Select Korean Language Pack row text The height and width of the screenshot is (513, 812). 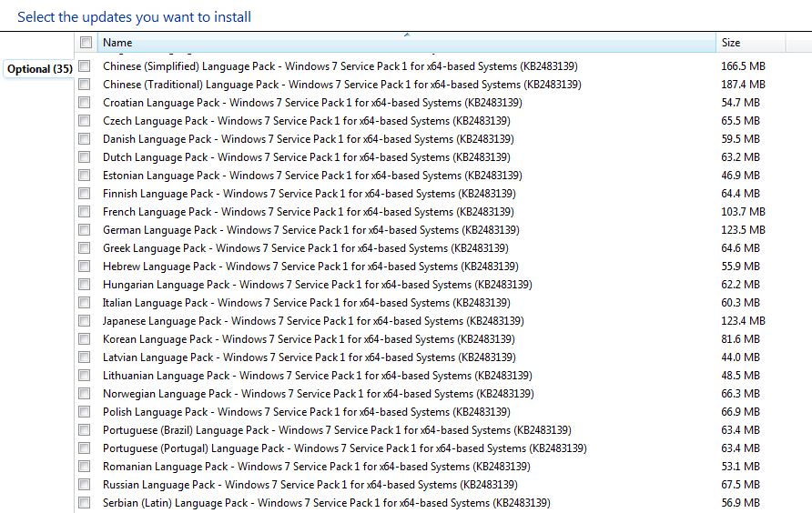click(x=310, y=338)
